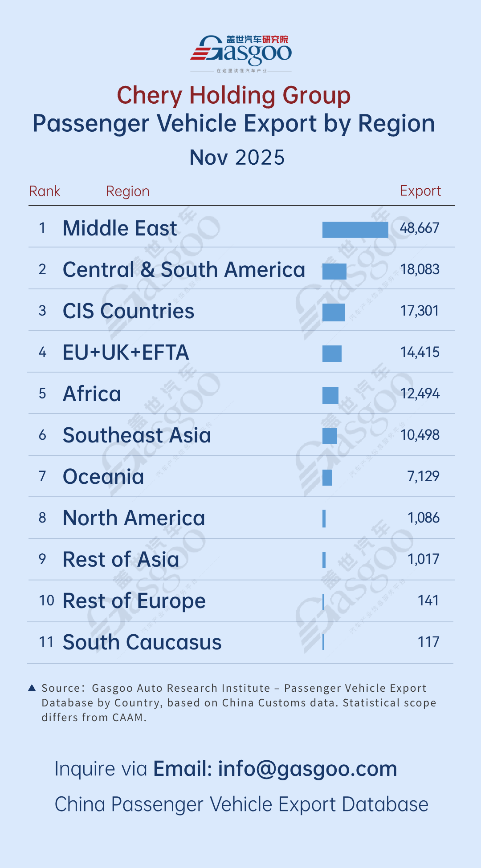Viewport: 481px width, 868px height.
Task: Click the Africa export value 12,494
Action: 420,393
